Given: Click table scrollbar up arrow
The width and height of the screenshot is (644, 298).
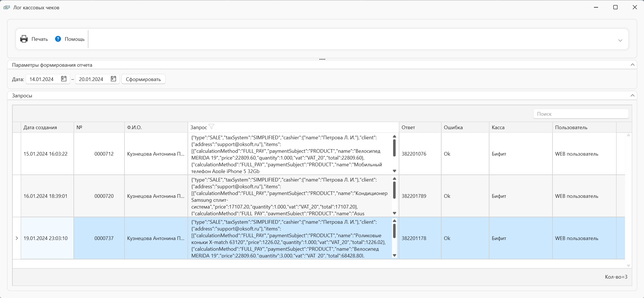Looking at the screenshot, I should [x=628, y=135].
